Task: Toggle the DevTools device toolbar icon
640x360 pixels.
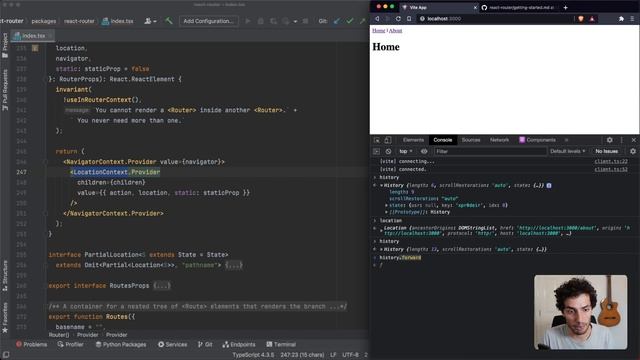Action: [x=388, y=140]
